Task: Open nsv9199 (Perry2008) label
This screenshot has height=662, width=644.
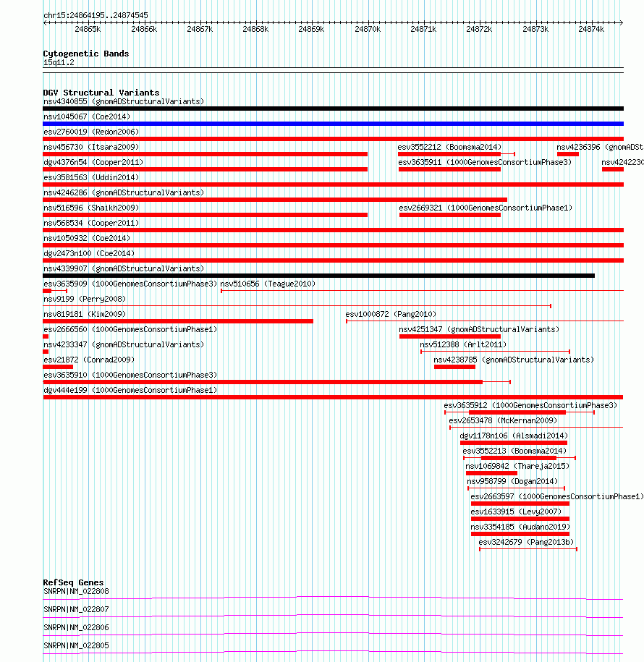Action: pyautogui.click(x=85, y=299)
